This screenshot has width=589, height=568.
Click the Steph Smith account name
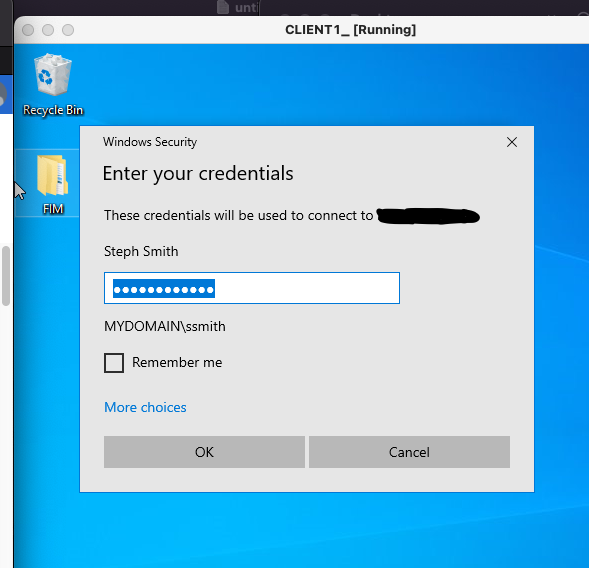[141, 251]
